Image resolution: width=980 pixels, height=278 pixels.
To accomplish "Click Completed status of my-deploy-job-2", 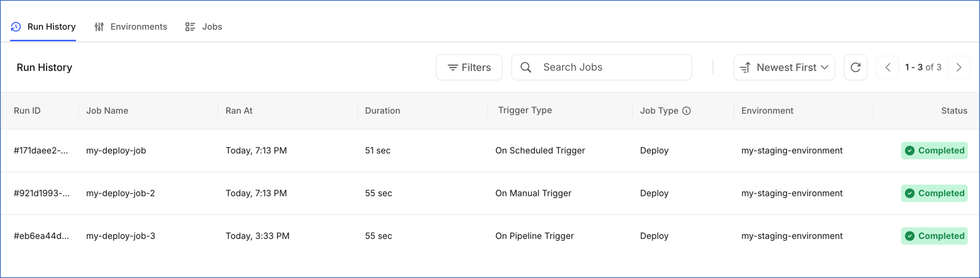I will (934, 193).
